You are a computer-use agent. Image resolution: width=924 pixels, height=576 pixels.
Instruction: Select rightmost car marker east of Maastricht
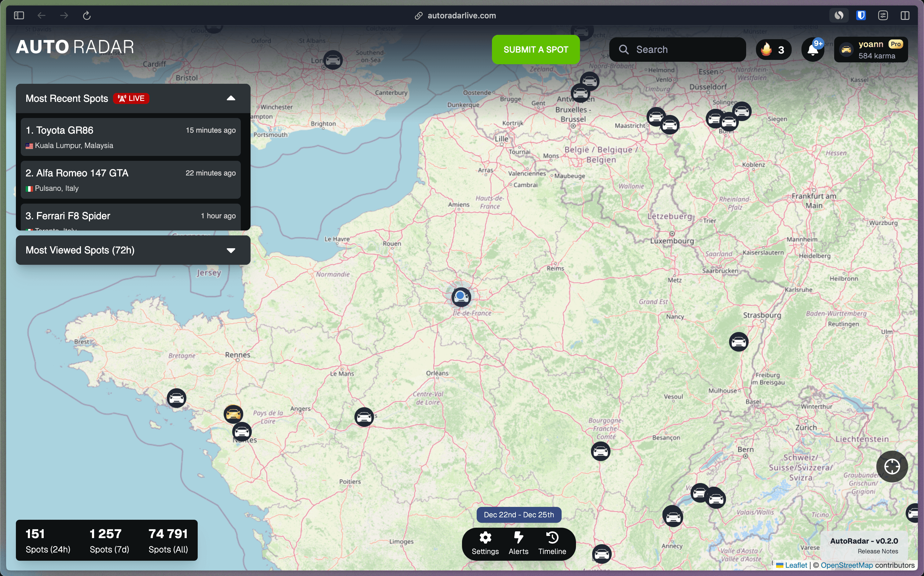(670, 124)
